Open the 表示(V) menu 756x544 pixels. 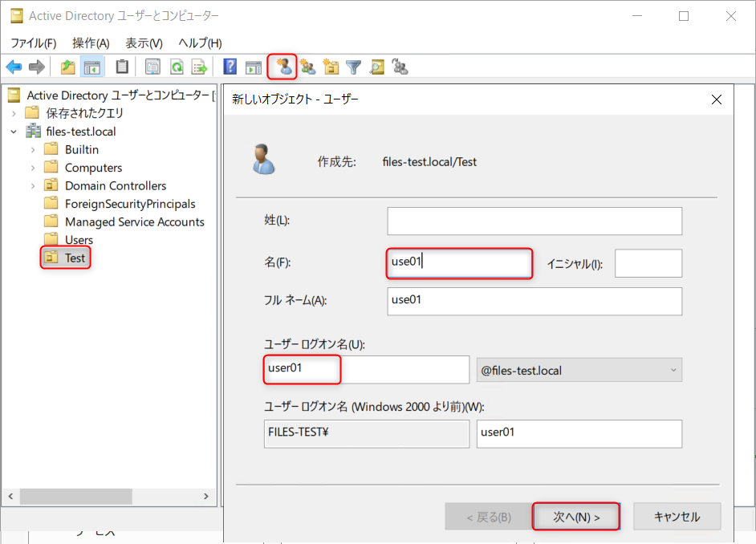coord(144,43)
